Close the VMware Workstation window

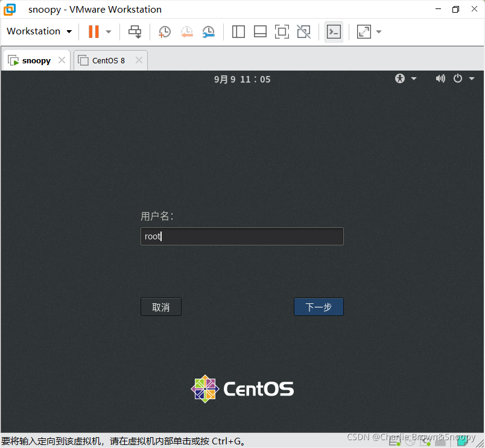(474, 9)
